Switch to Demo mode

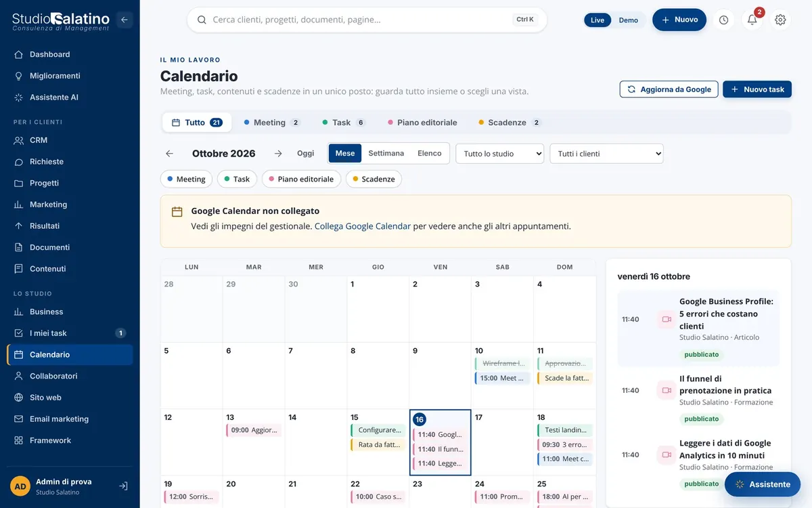(629, 20)
